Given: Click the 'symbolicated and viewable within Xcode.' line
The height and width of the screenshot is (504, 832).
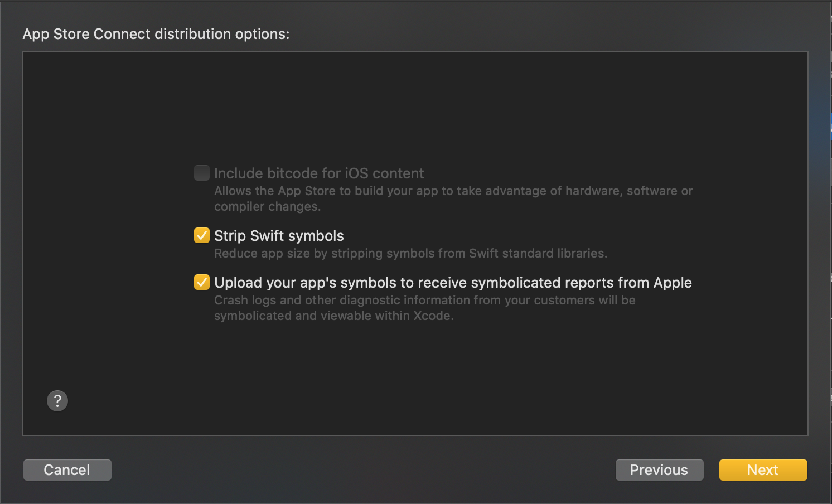Looking at the screenshot, I should tap(334, 316).
